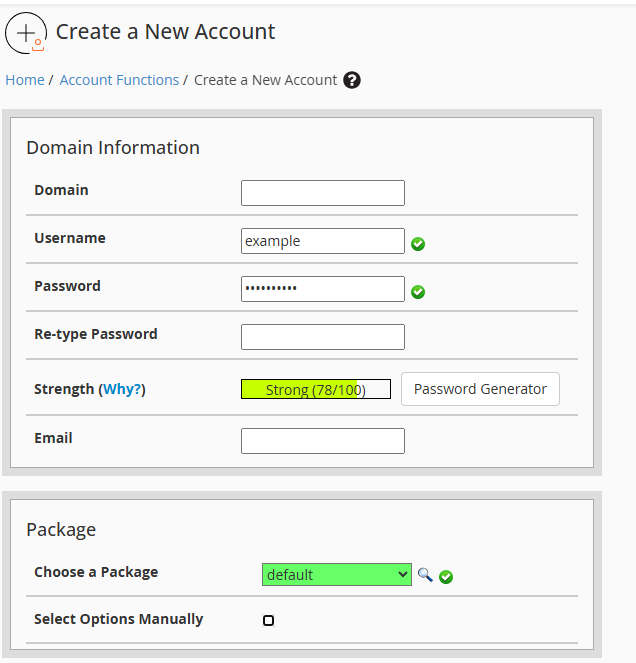
Task: Click into the Username field containing example
Action: (323, 241)
